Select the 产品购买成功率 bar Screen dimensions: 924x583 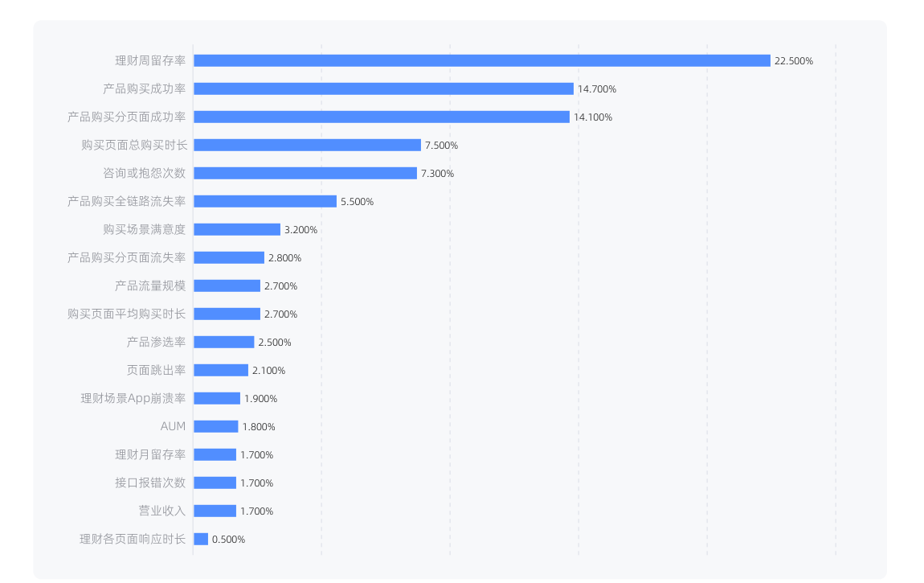[383, 89]
